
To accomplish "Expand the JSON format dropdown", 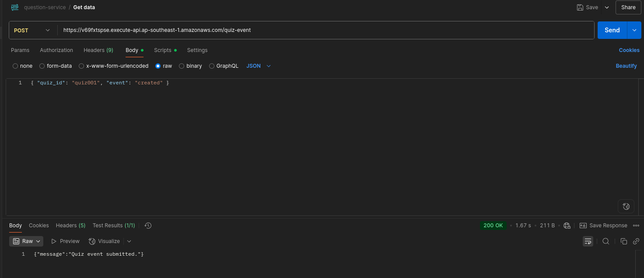I will (259, 66).
